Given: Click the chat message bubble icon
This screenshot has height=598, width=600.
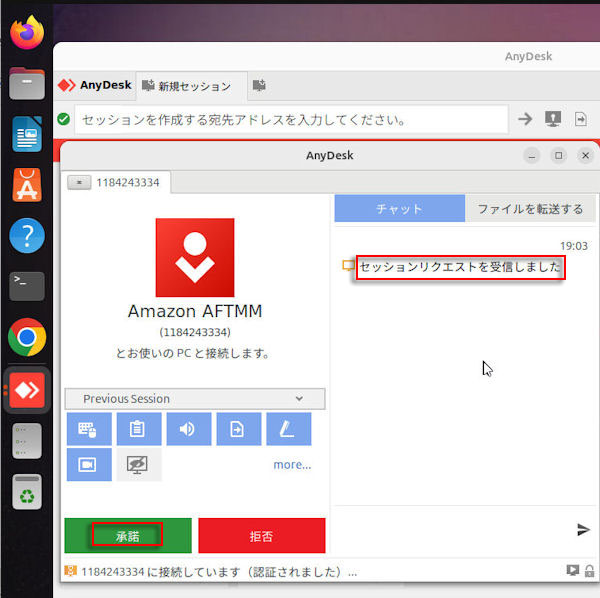Looking at the screenshot, I should (348, 265).
